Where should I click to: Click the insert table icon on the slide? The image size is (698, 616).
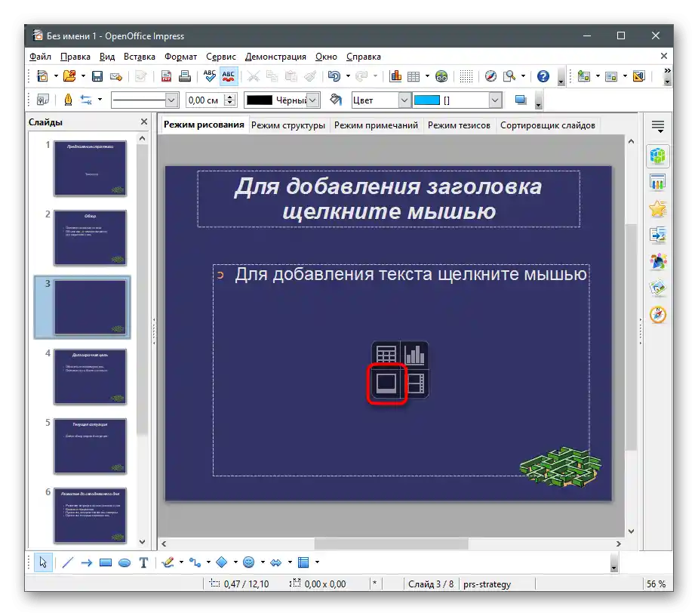tap(386, 355)
